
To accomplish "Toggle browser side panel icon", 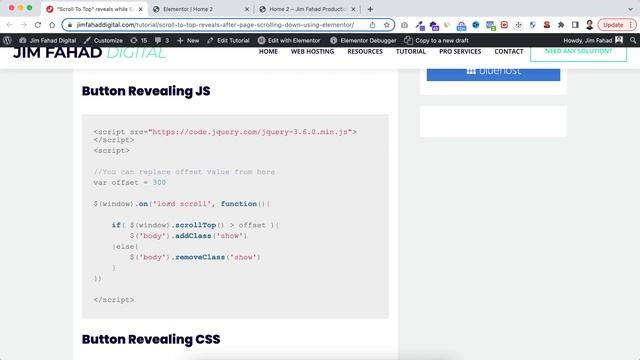I will point(575,25).
